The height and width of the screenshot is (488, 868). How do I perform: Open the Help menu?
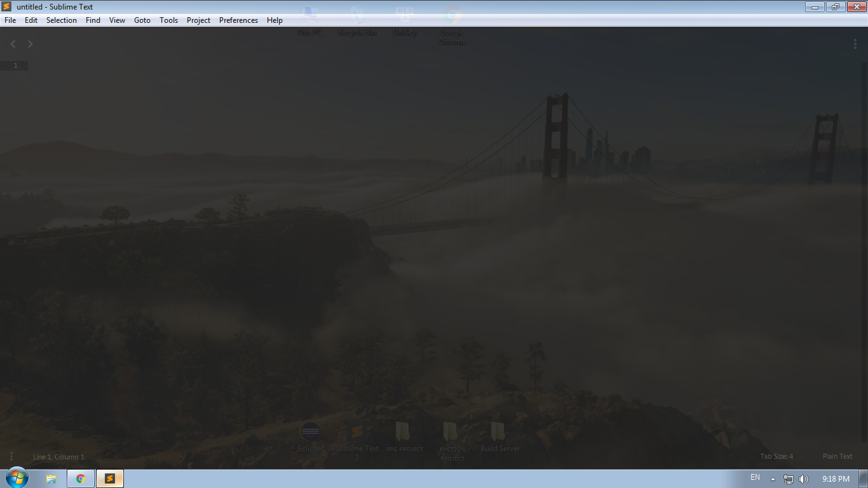[275, 20]
